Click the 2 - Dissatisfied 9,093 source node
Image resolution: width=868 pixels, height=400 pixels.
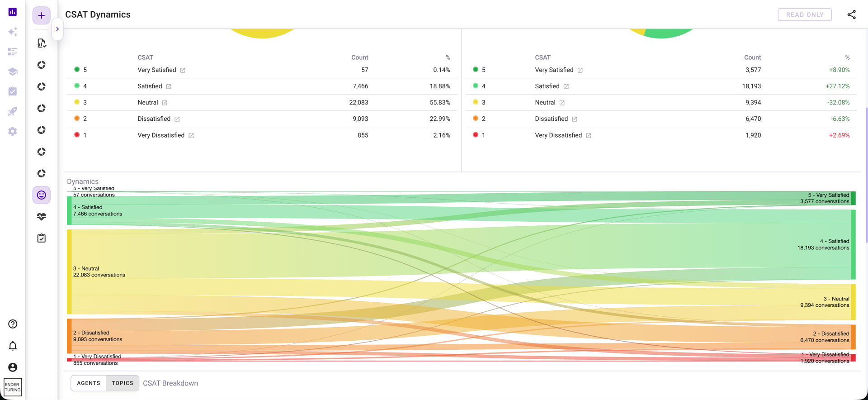[69, 336]
